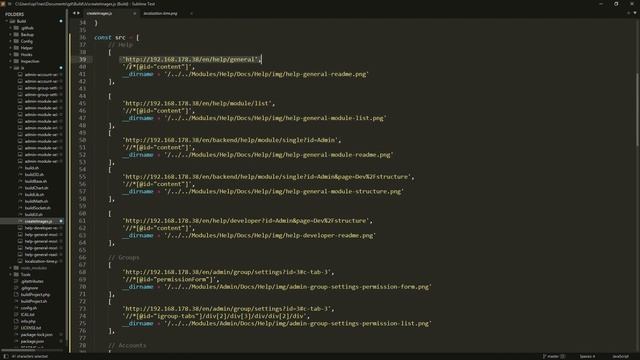Click the previous-tab left arrow in the tab bar
640x360 pixels.
[x=74, y=13]
